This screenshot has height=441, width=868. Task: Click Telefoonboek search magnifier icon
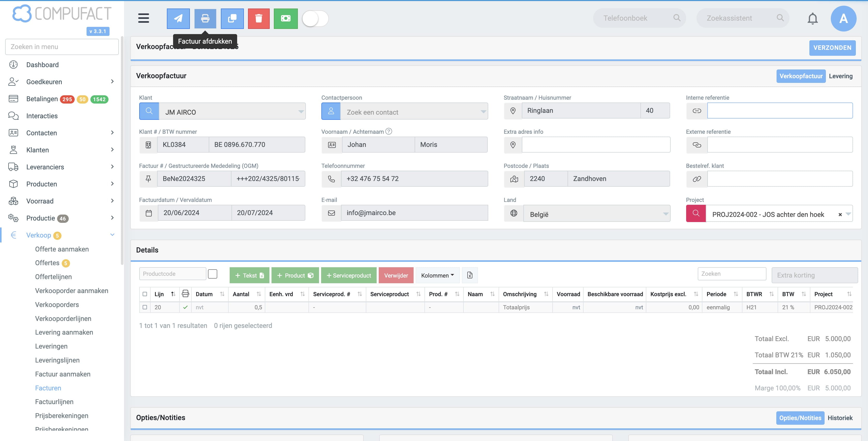pyautogui.click(x=677, y=18)
